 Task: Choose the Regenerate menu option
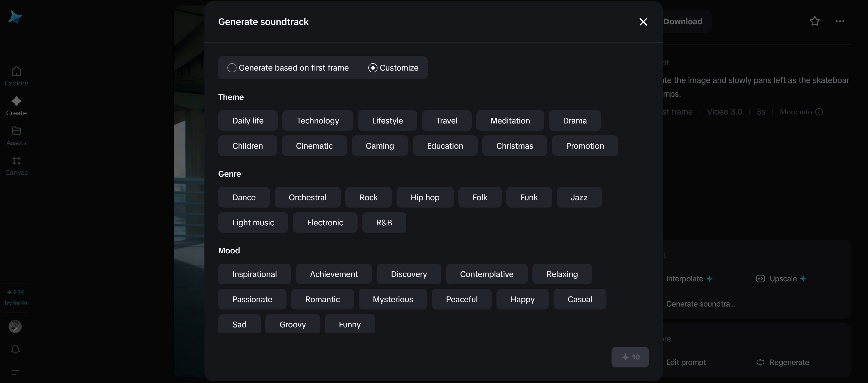789,362
